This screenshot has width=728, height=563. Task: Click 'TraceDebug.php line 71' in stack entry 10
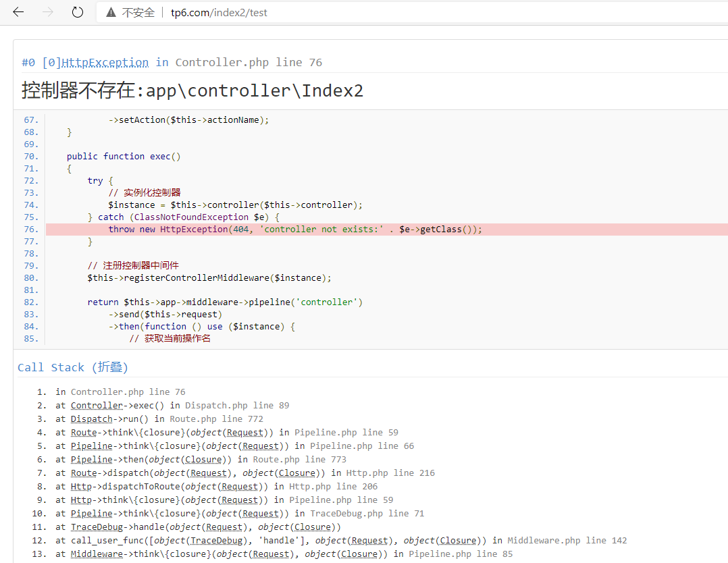[367, 513]
